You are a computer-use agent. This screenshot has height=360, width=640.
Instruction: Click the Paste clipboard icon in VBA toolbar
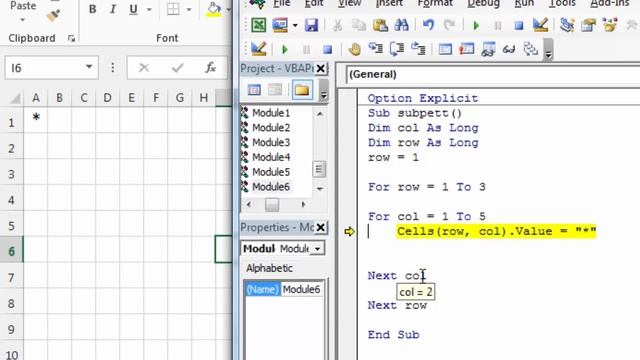380,25
